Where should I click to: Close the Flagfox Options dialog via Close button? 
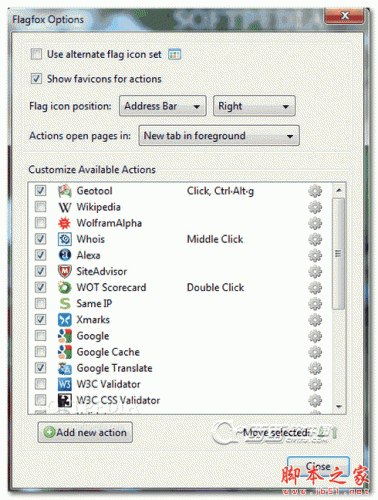click(318, 467)
